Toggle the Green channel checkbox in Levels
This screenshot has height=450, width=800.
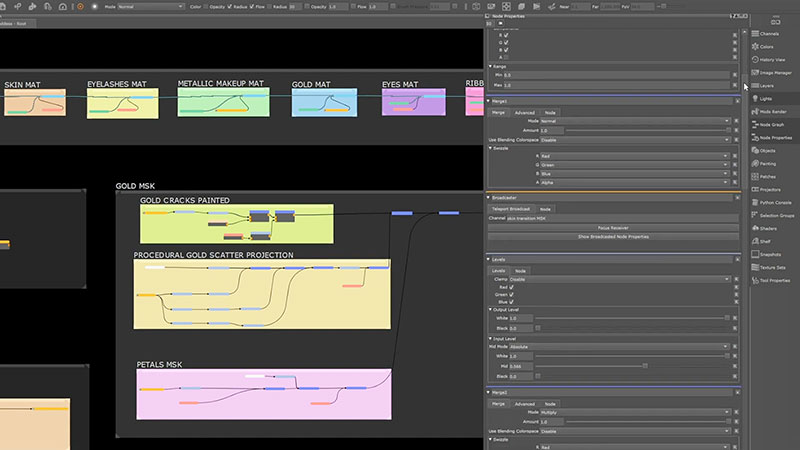tap(513, 295)
